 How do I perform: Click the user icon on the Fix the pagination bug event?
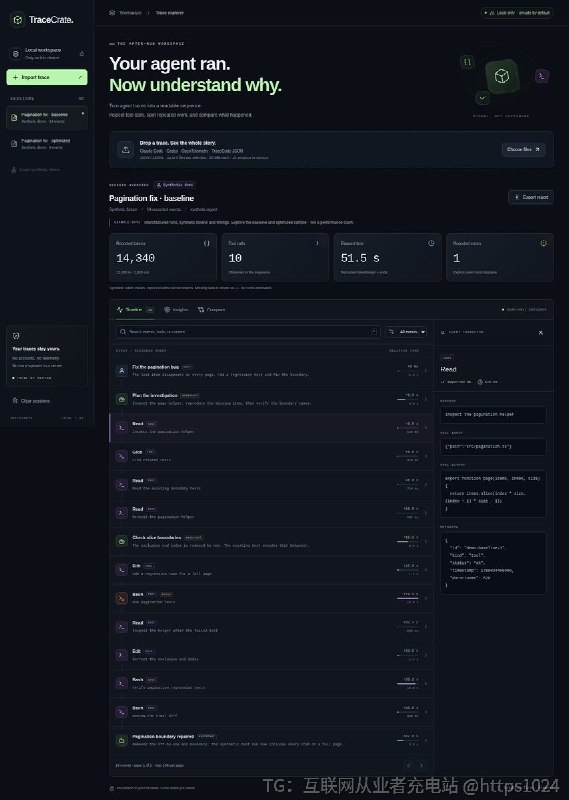pos(121,371)
